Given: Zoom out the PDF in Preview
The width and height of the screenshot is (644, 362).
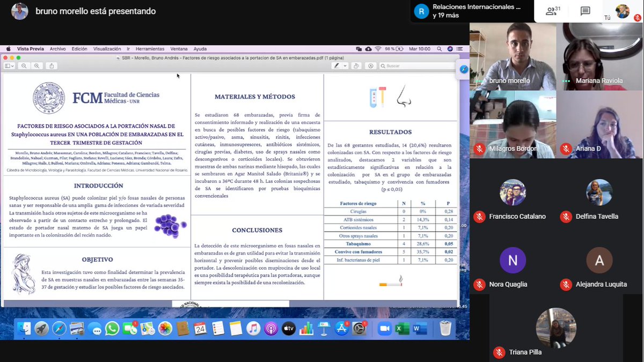Looking at the screenshot, I should [x=24, y=66].
